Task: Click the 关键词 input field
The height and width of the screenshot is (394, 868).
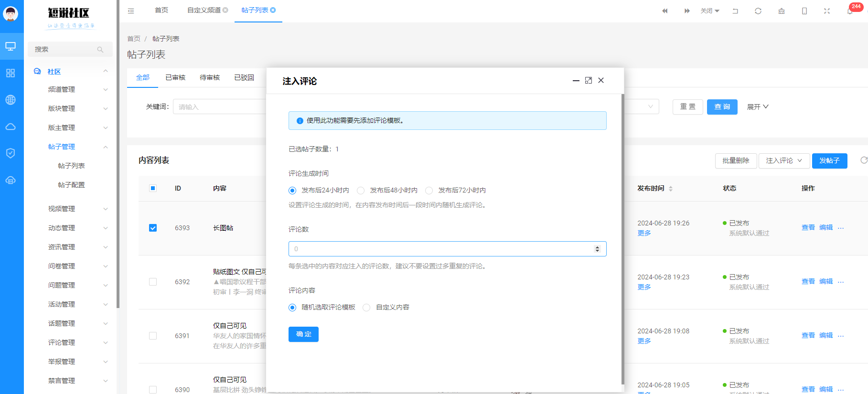Action: tap(220, 107)
